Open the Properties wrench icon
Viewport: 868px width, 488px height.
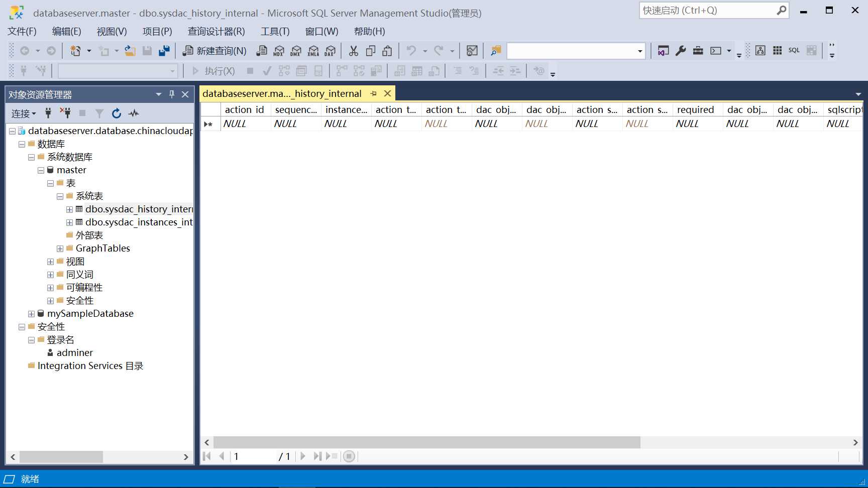click(681, 51)
